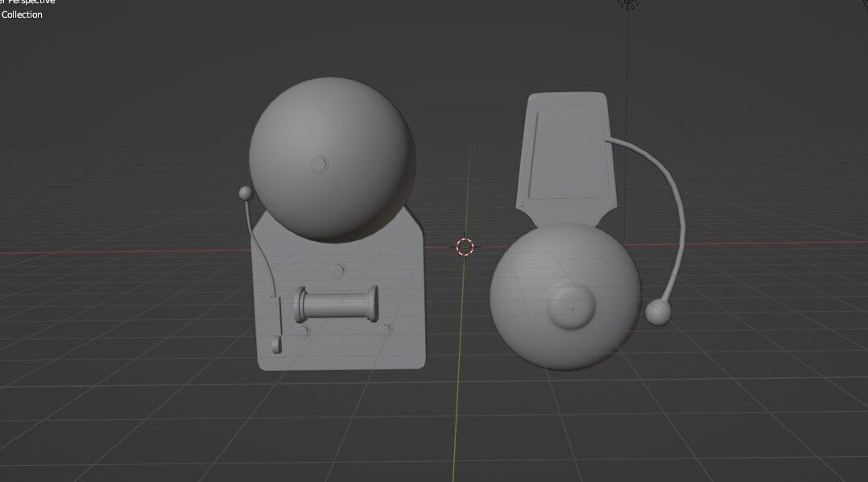Click the screw above the coil on the backplate
The width and height of the screenshot is (868, 482).
(x=337, y=270)
